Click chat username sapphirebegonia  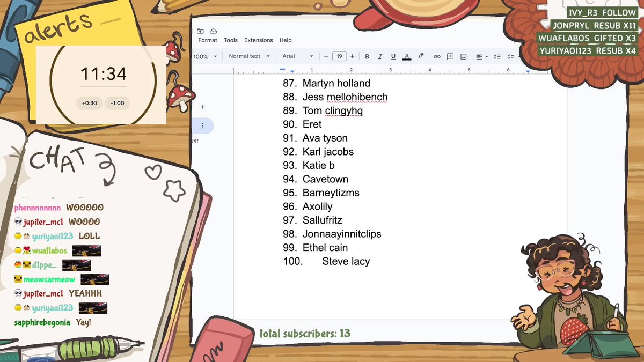click(x=42, y=323)
